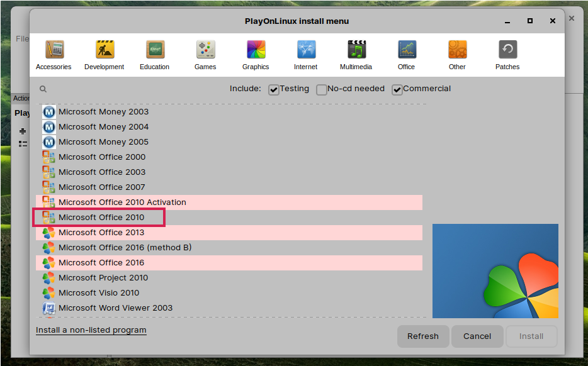Select Microsoft Office 2016 (method B)
Image resolution: width=588 pixels, height=366 pixels.
click(x=229, y=248)
